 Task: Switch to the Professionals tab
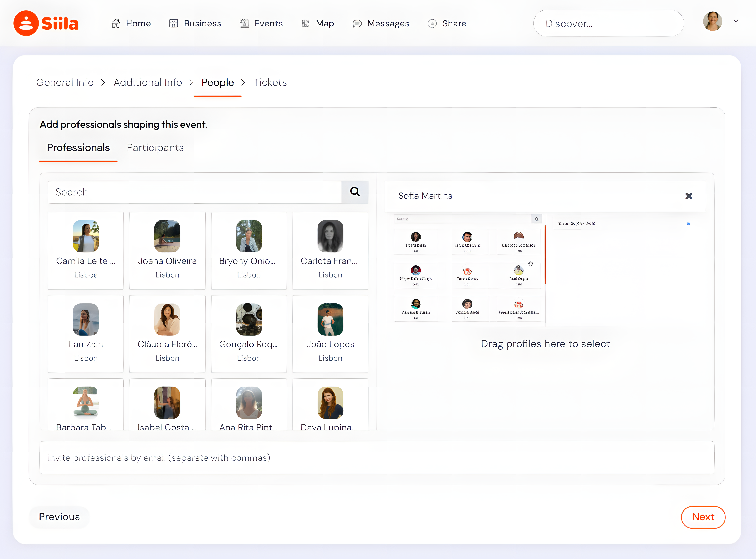pos(78,147)
